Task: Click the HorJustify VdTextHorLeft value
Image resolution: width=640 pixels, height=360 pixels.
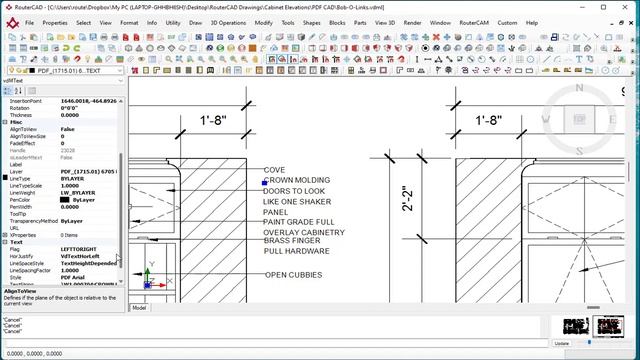Action: (x=89, y=256)
